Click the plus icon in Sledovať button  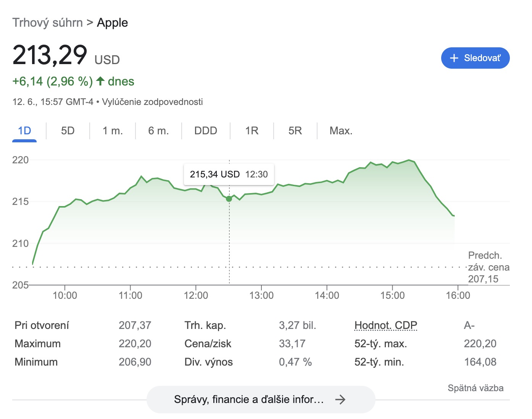click(454, 58)
